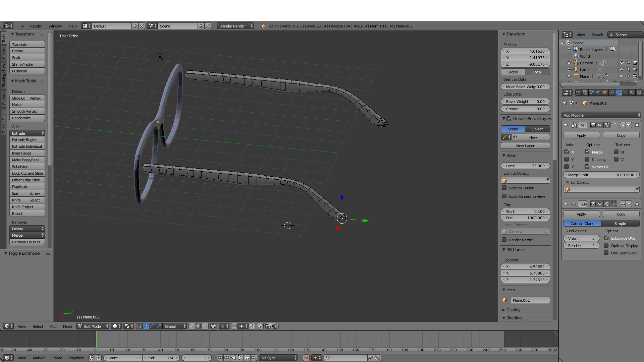Enable Optimal Display checkbox
Screen dimensions: 644x362
coord(606,246)
